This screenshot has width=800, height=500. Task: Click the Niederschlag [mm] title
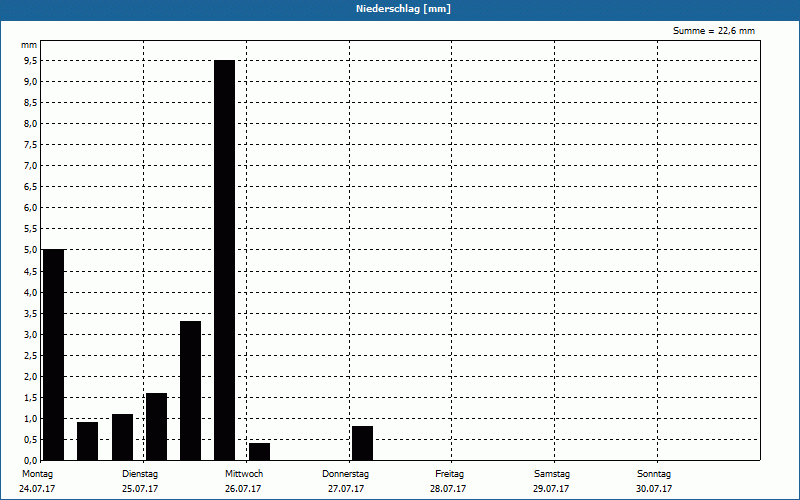[x=403, y=9]
